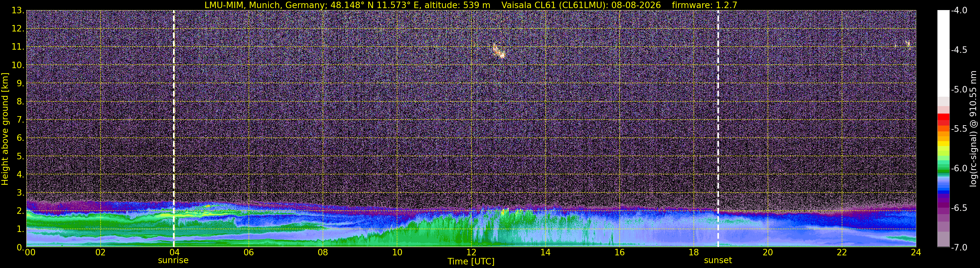Click the time axis tick 22
This screenshot has width=980, height=268.
pos(842,252)
